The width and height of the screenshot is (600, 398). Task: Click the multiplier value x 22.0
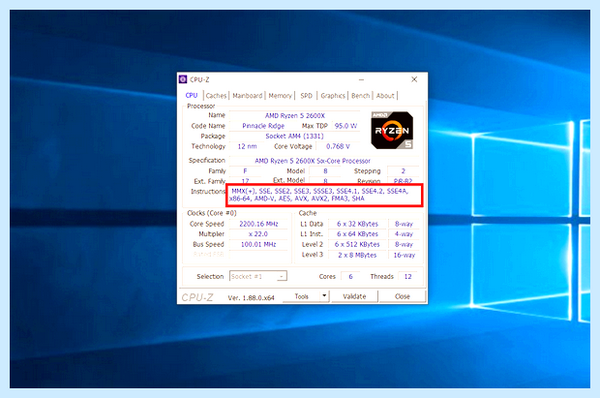[x=258, y=234]
